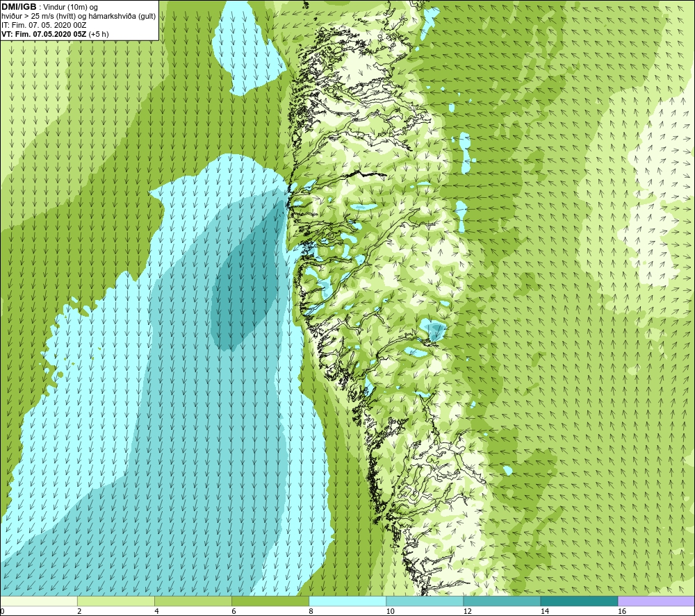Click the 8–10 m/s light cyan legend swatch

[x=347, y=601]
